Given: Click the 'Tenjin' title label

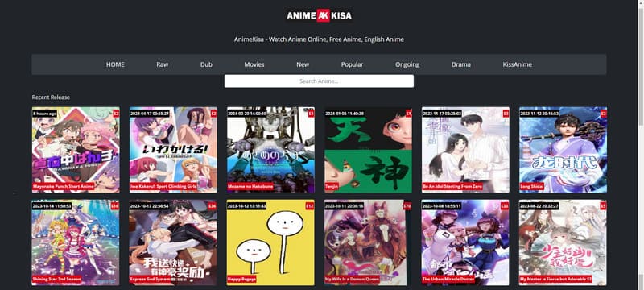Looking at the screenshot, I should (332, 187).
